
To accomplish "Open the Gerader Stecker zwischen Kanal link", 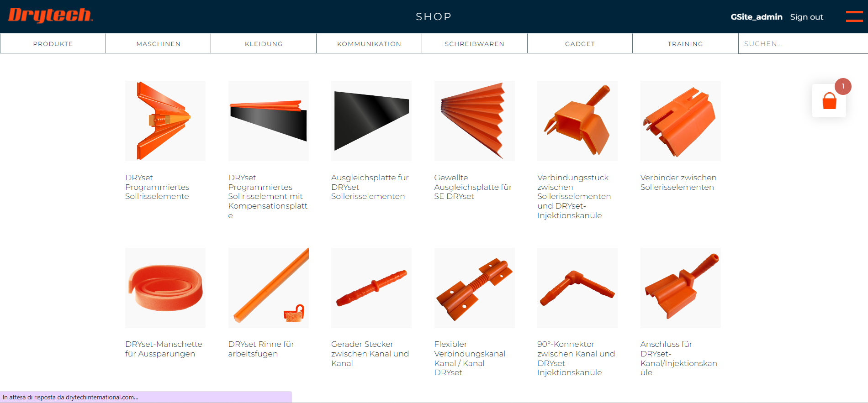I will 370,354.
